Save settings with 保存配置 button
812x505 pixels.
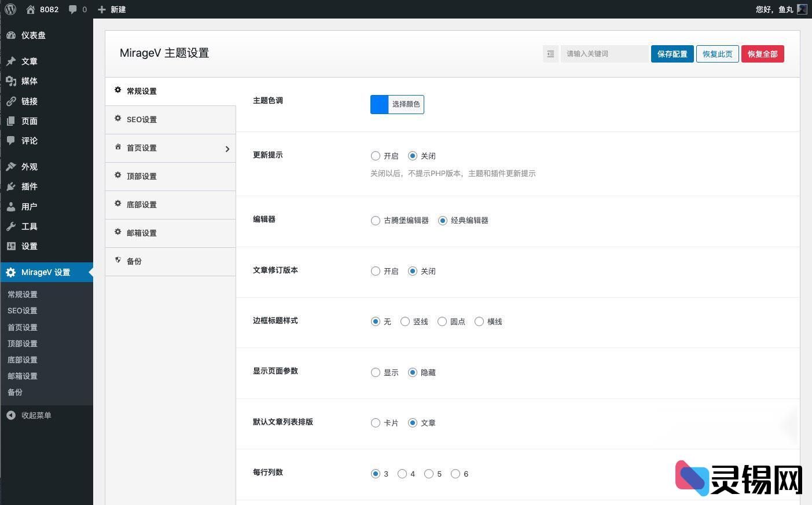pos(672,53)
